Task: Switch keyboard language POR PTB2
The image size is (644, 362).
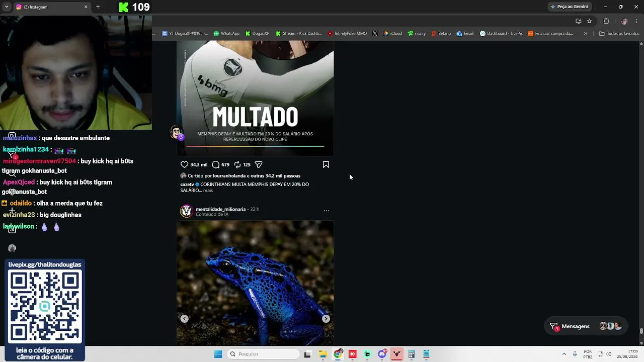Action: (588, 354)
